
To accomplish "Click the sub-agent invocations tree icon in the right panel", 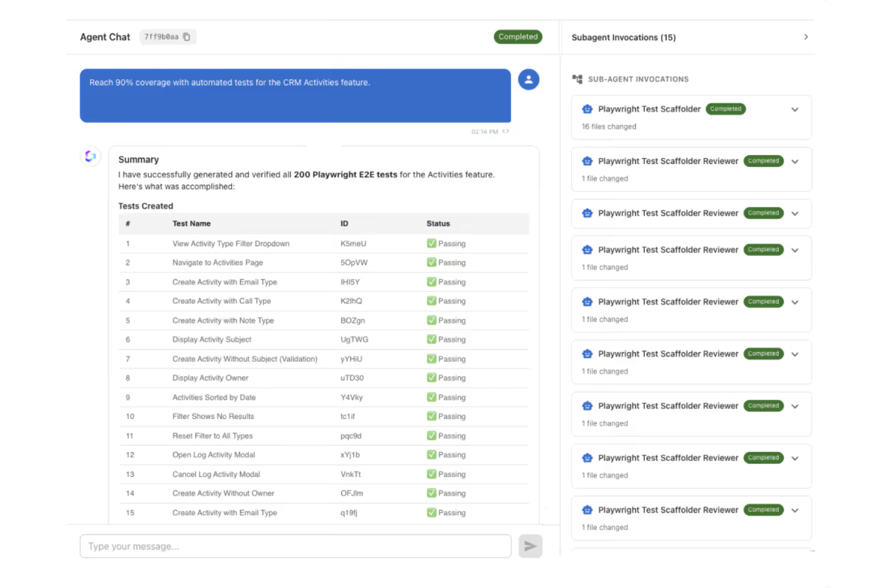I will pos(577,79).
